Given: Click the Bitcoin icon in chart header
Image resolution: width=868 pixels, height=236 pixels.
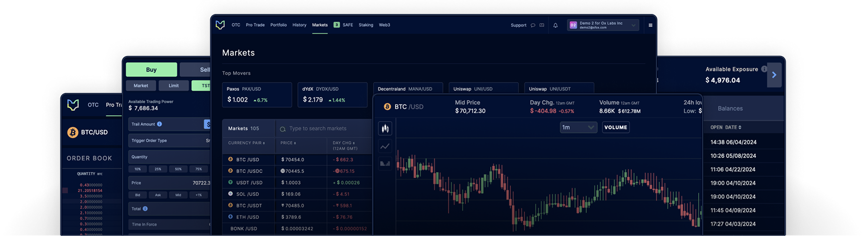Looking at the screenshot, I should pyautogui.click(x=387, y=106).
